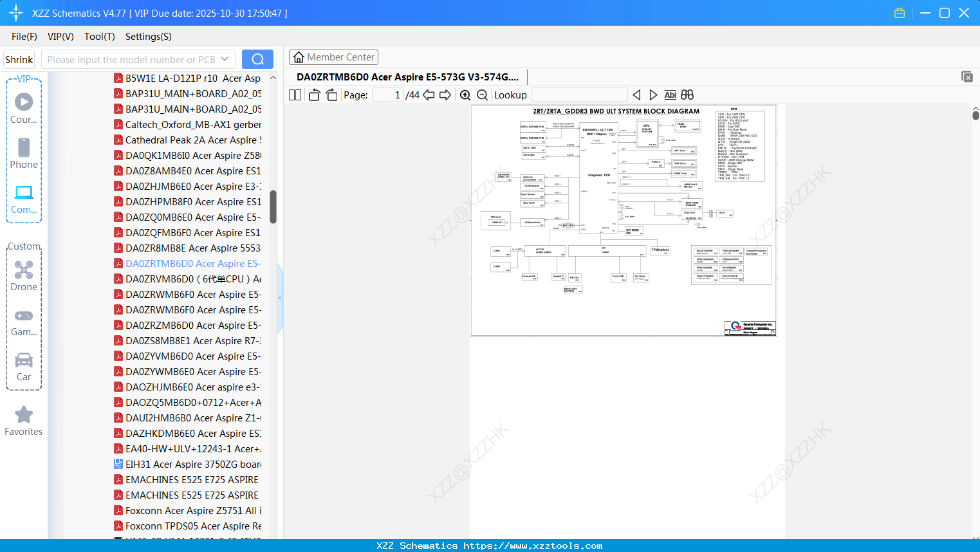Toggle the Abi whole-word match option

670,95
